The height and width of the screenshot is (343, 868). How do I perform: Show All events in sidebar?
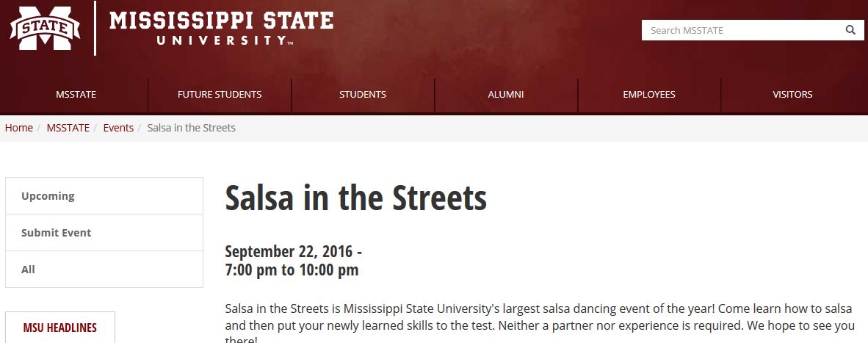(x=104, y=270)
